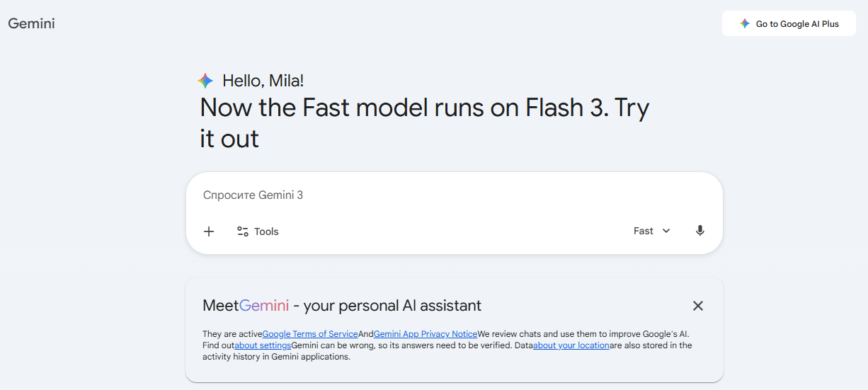This screenshot has height=390, width=868.
Task: Follow the "about settings" link
Action: tap(263, 345)
